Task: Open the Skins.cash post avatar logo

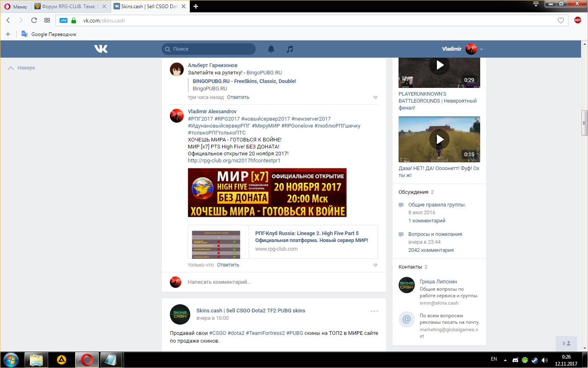Action: pos(180,314)
